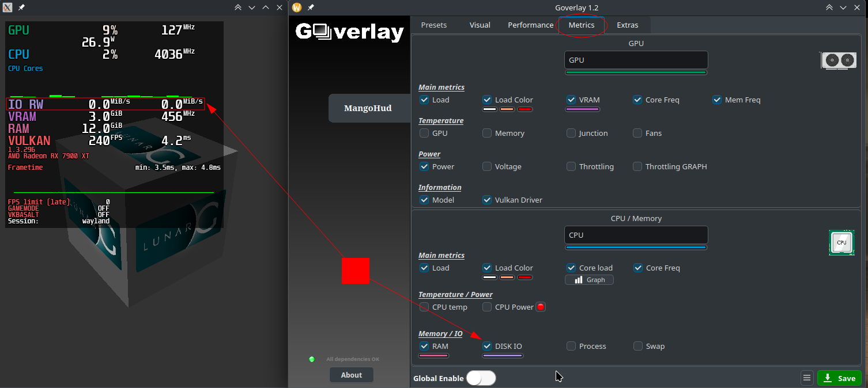Click the Goverlay logo

tap(350, 32)
